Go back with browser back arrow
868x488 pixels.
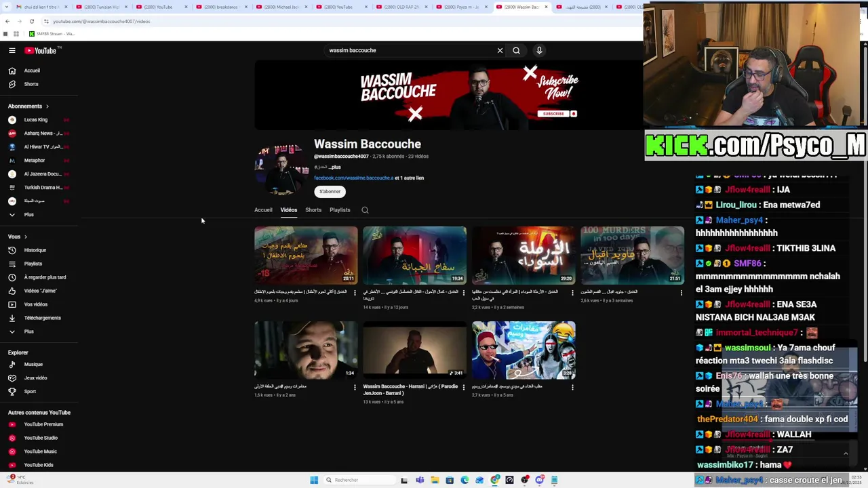click(x=7, y=21)
